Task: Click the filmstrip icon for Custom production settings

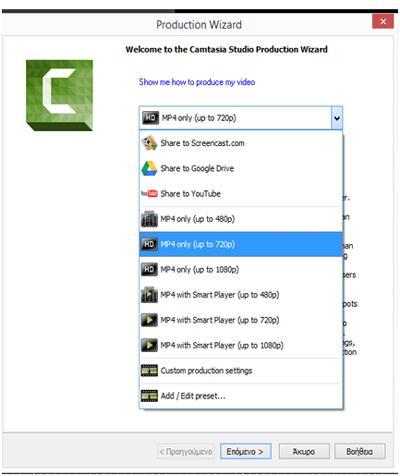Action: click(149, 371)
